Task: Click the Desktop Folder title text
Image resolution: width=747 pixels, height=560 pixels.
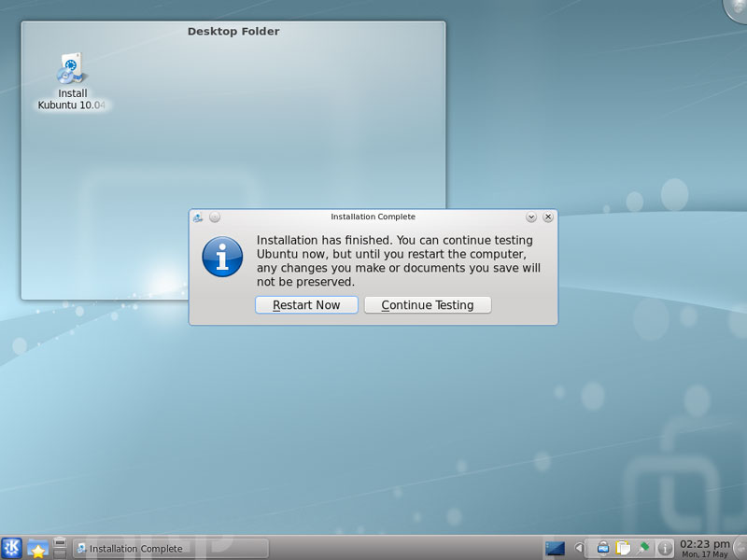Action: 233,32
